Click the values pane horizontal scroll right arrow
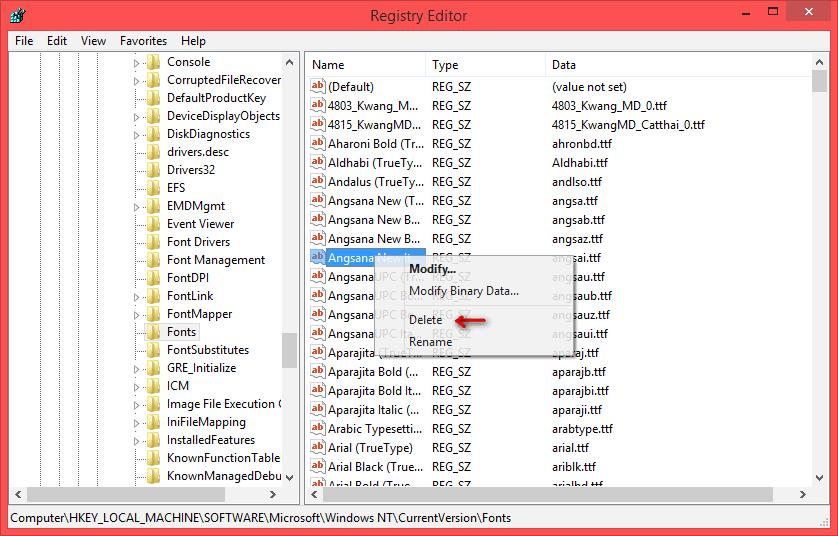 pyautogui.click(x=802, y=495)
